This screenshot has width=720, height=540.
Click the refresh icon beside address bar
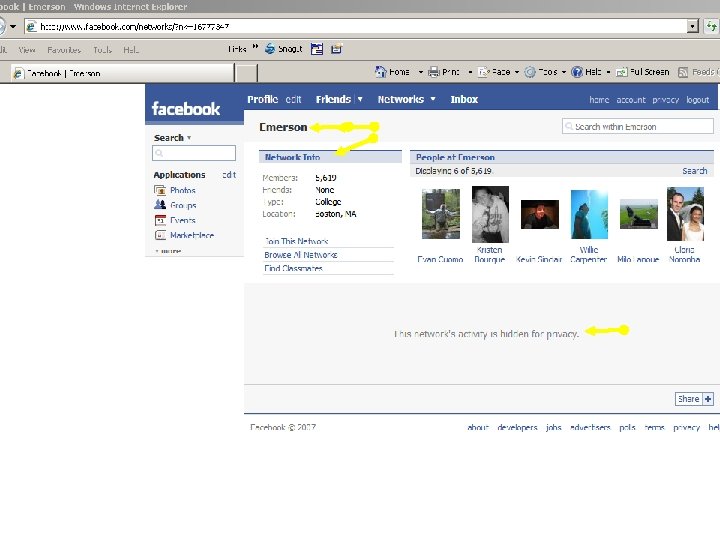pyautogui.click(x=711, y=26)
